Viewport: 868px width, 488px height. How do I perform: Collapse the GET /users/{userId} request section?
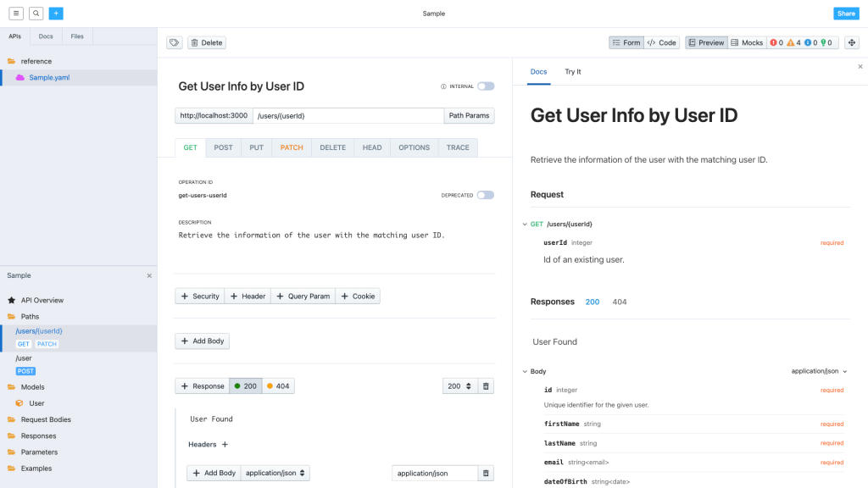(525, 225)
